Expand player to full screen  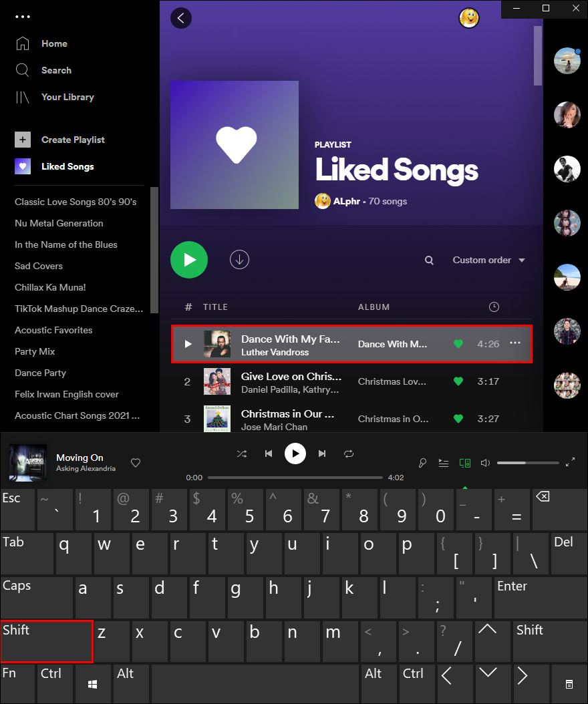tap(570, 462)
